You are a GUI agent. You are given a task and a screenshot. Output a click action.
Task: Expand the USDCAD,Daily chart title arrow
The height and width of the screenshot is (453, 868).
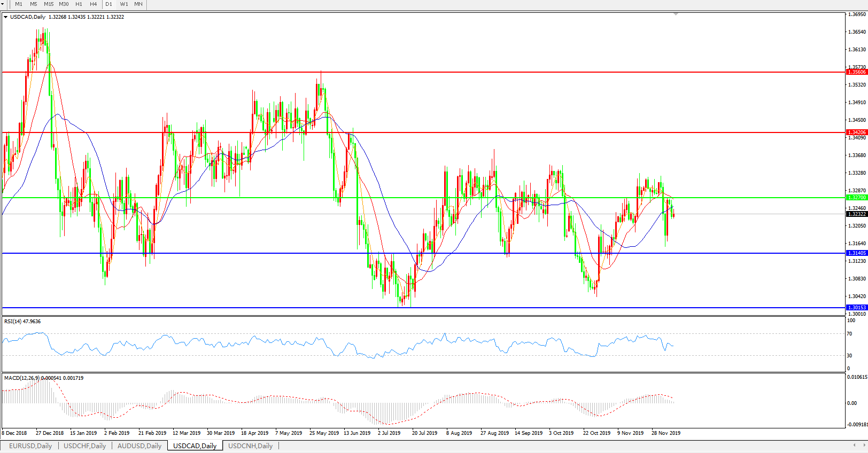[6, 17]
